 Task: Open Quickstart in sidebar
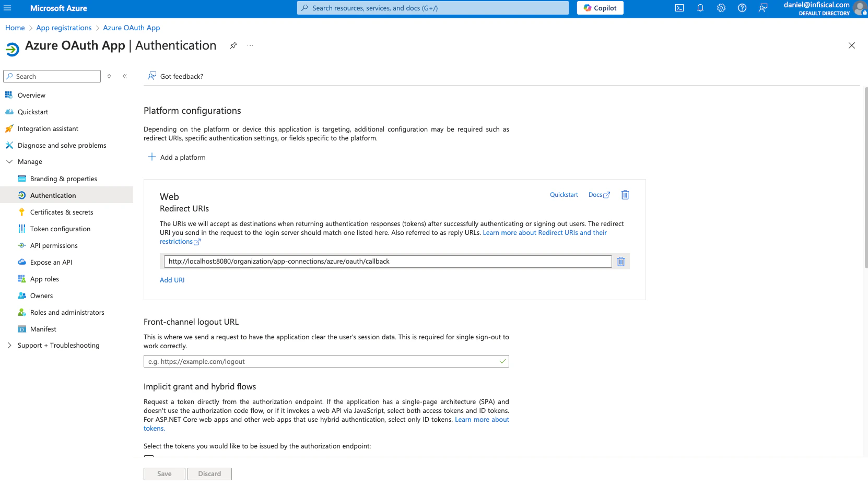[33, 112]
